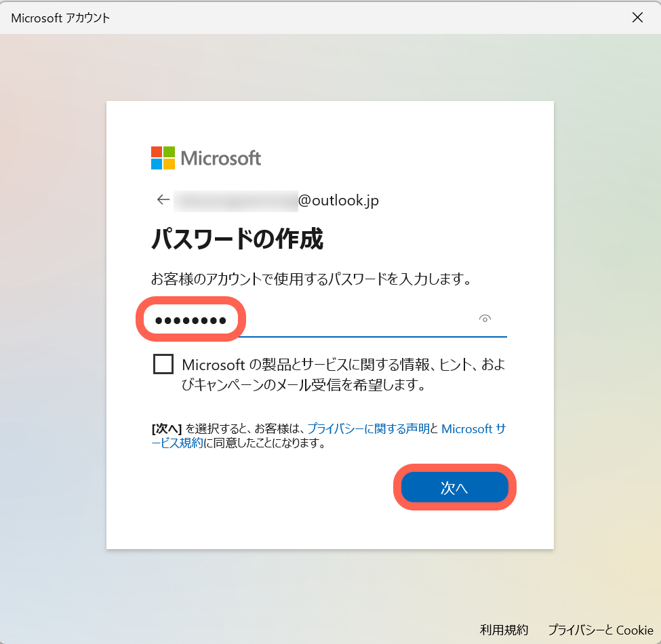Click the パスワードの作成 heading

(237, 239)
